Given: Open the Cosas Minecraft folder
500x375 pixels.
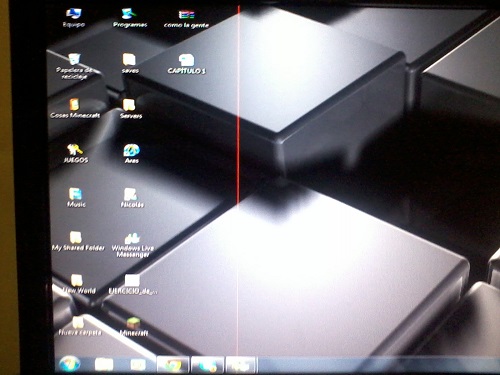Looking at the screenshot, I should pyautogui.click(x=75, y=109).
